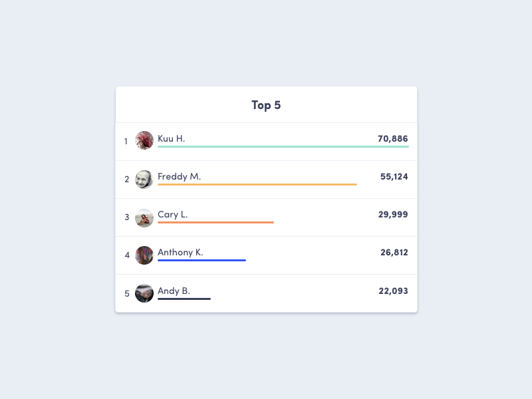Click Cary L.'s profile avatar

tap(144, 217)
